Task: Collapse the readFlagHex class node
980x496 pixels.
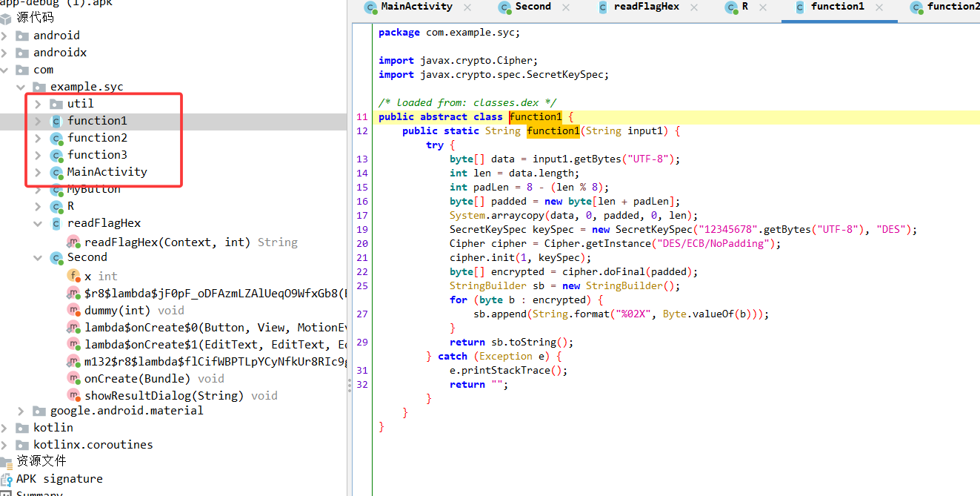Action: point(38,223)
